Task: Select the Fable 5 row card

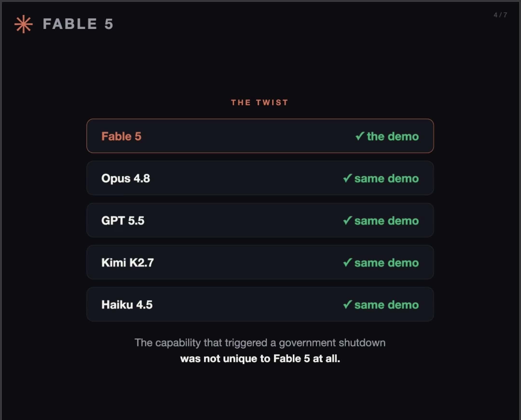Action: point(260,136)
